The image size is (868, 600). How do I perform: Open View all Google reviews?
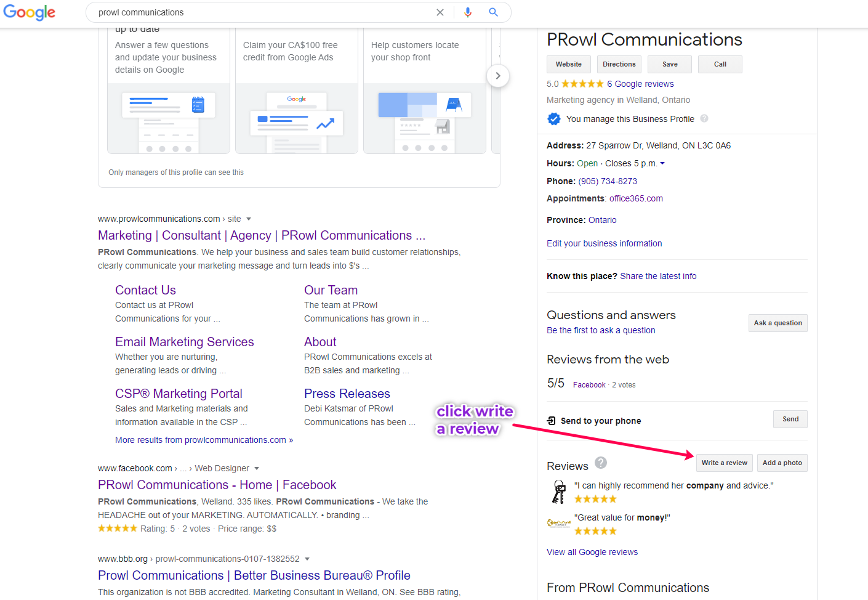[592, 552]
